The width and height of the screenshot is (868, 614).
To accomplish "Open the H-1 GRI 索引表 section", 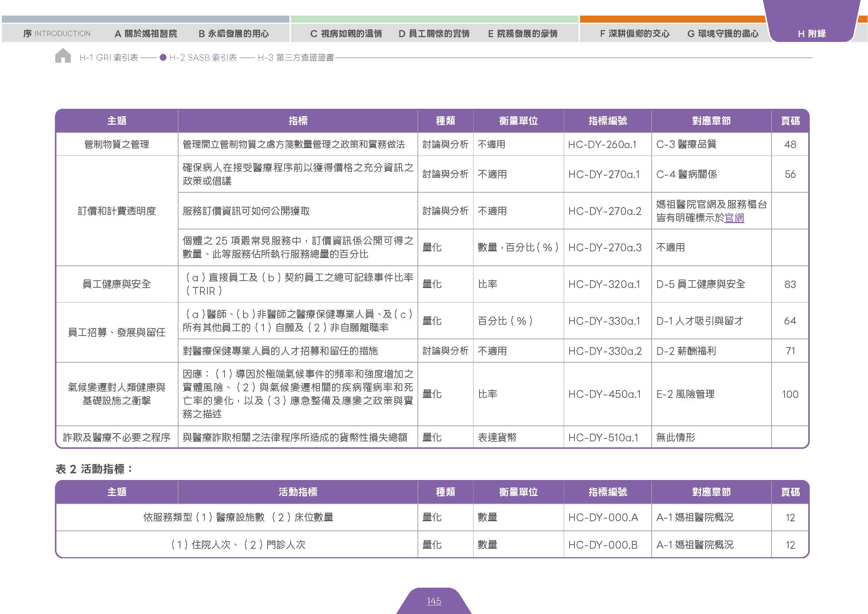I will [x=109, y=58].
